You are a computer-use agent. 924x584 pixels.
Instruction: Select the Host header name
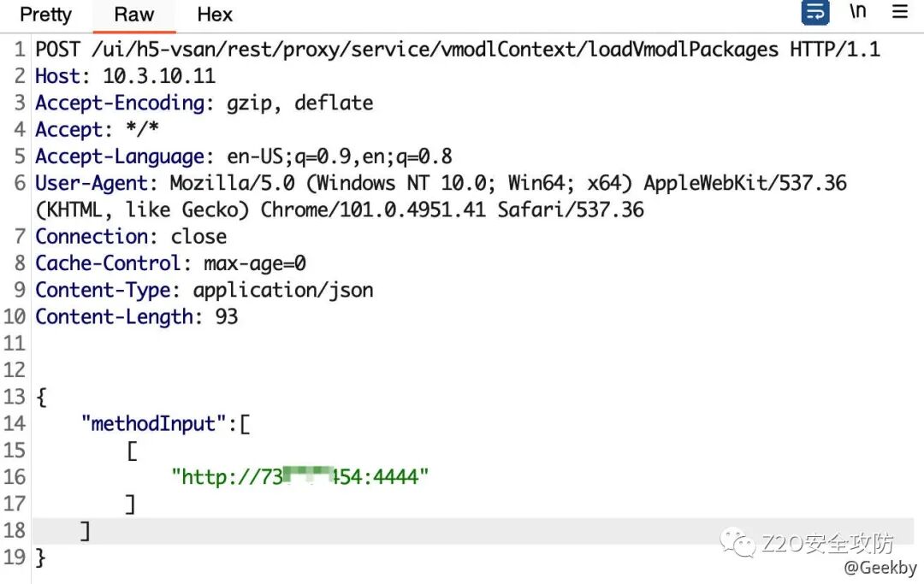57,76
